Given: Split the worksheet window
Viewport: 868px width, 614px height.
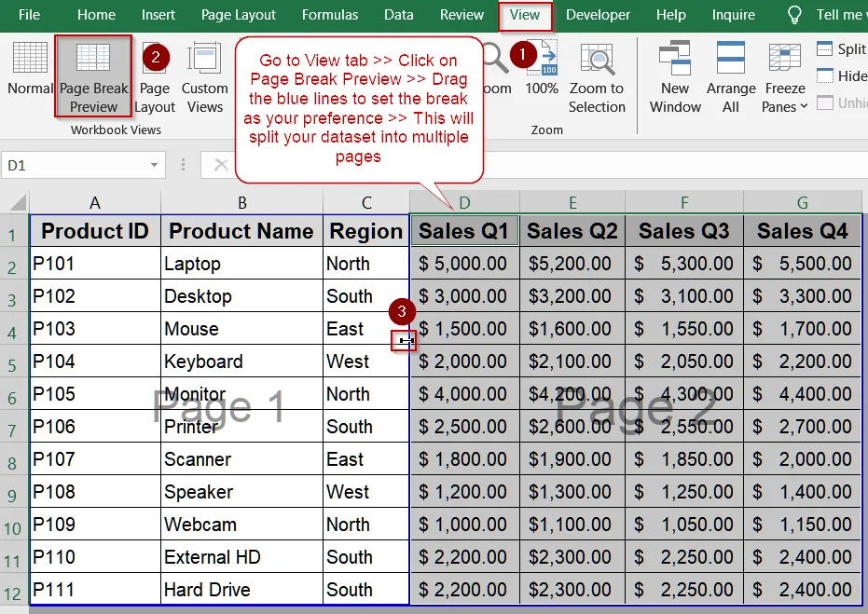Looking at the screenshot, I should pyautogui.click(x=841, y=49).
